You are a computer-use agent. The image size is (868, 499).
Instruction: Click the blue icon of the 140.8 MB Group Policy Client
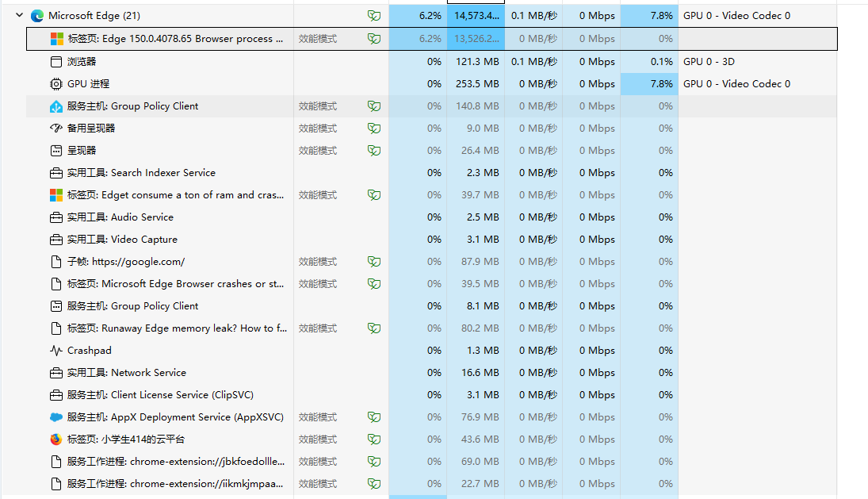click(56, 106)
